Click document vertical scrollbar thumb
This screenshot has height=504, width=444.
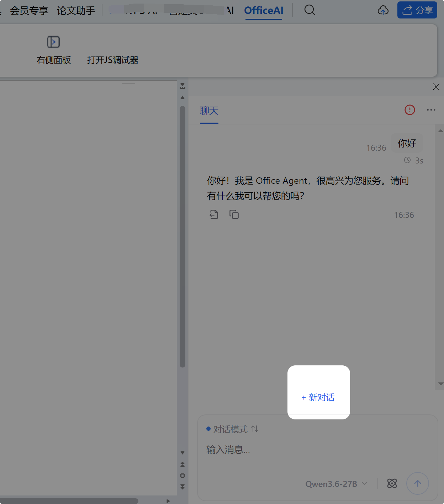point(183,236)
